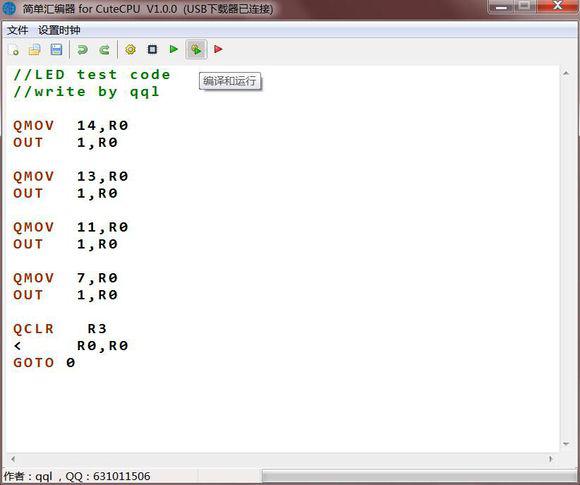Click the vertical scrollbar up arrow
Screen dimensions: 580x485
pos(566,73)
